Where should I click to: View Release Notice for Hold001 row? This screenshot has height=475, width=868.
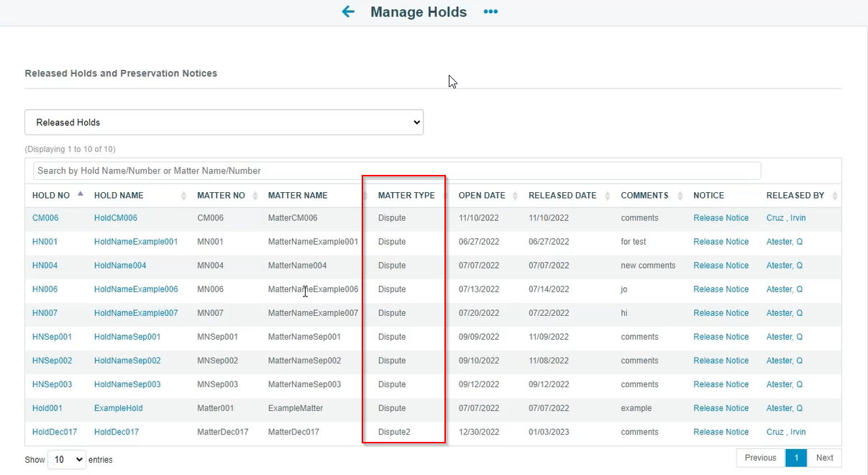coord(721,408)
